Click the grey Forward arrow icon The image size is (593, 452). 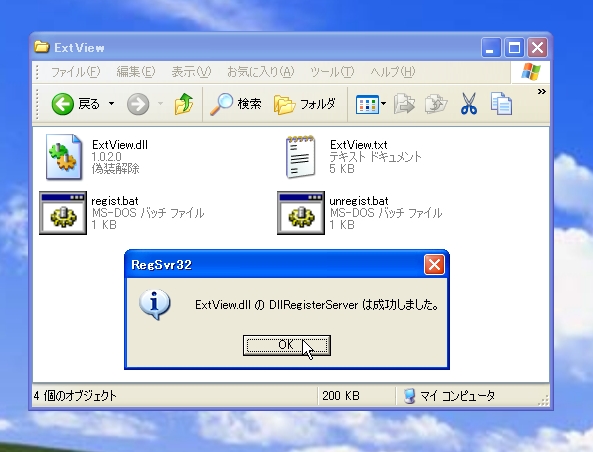point(138,104)
